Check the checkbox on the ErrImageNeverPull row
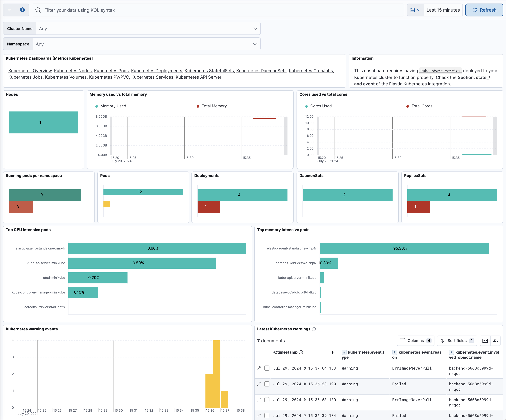 (x=267, y=368)
